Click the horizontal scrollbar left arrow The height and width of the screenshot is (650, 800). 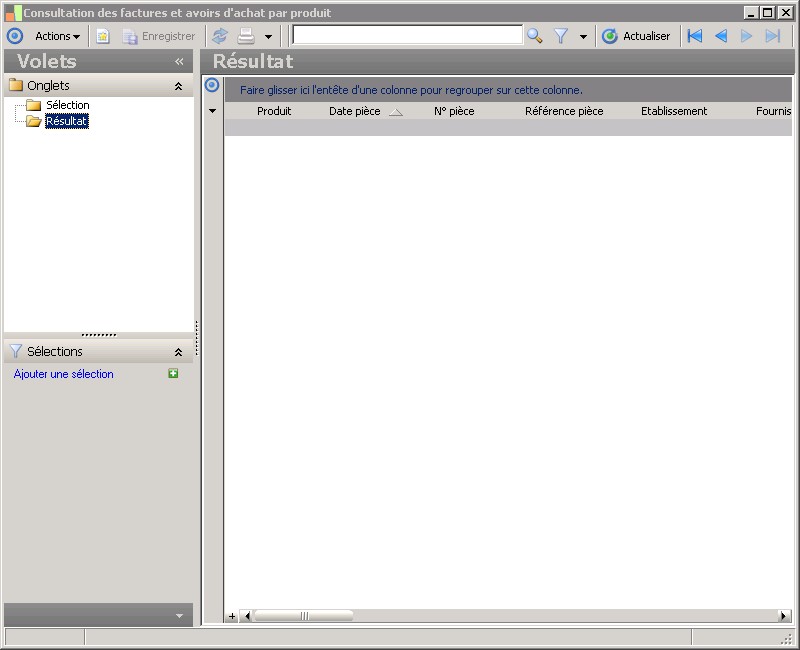point(247,616)
